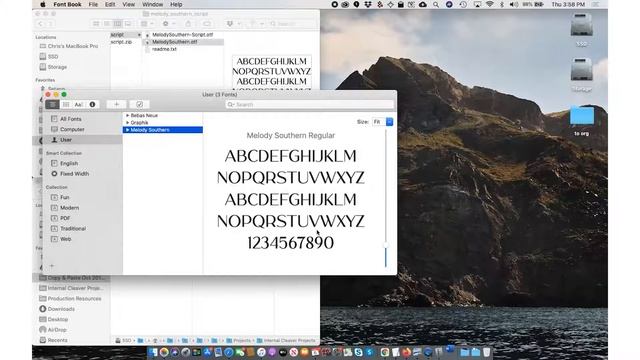
Task: Switch Finder to icon view
Action: click(96, 24)
